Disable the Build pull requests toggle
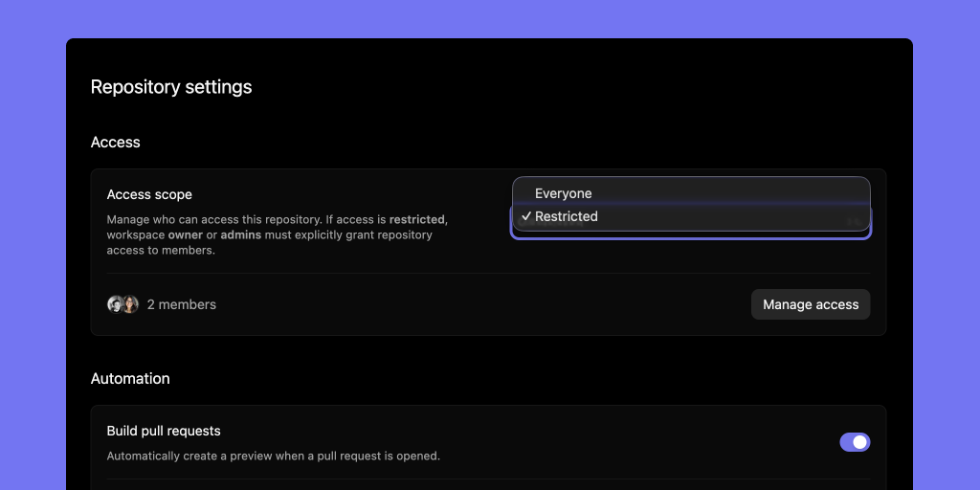Image resolution: width=980 pixels, height=490 pixels. pyautogui.click(x=855, y=442)
